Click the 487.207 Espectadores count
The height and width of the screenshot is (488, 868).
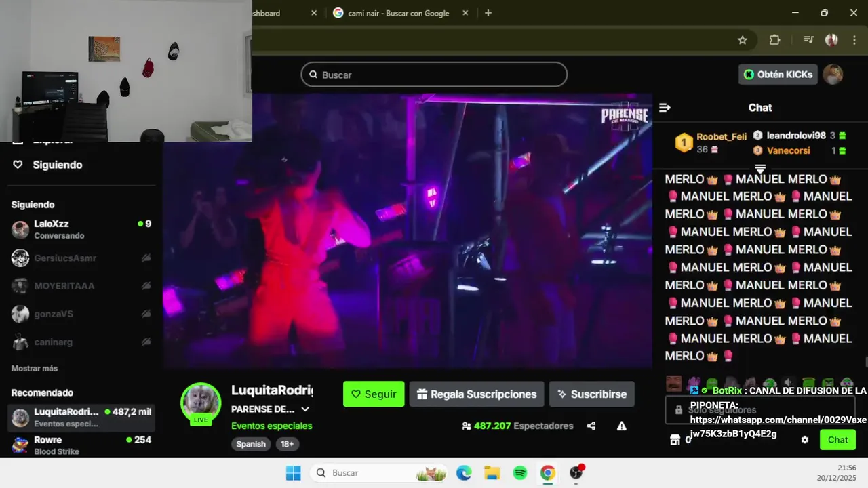click(517, 426)
